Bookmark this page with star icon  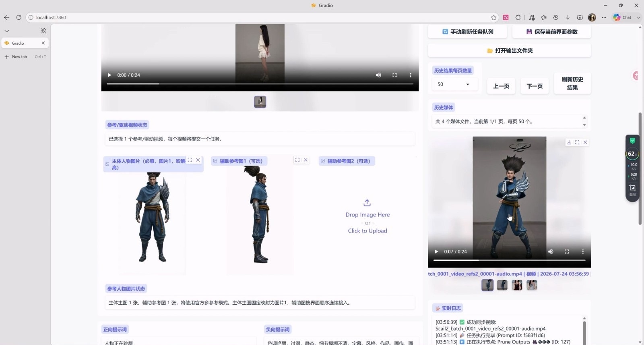click(493, 17)
